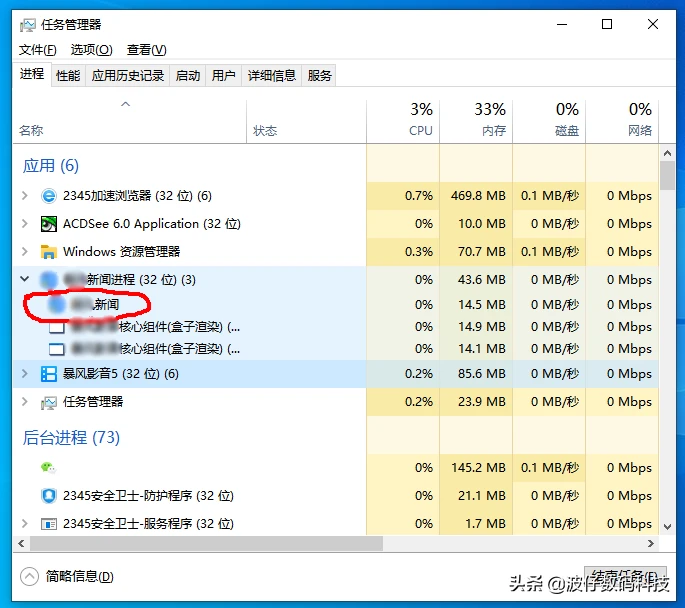685x608 pixels.
Task: Switch to the 性能 tab
Action: (68, 76)
